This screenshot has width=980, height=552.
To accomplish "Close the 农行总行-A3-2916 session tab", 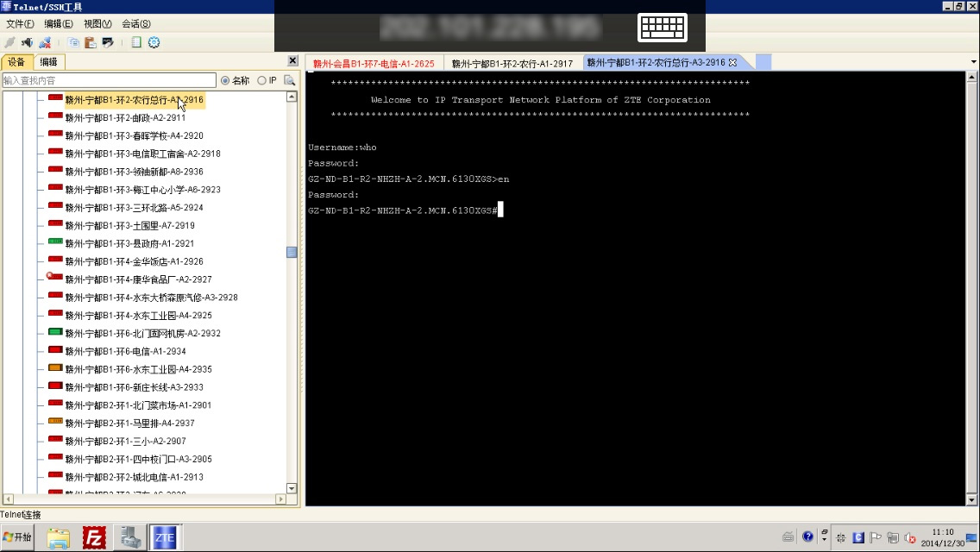I will 732,62.
